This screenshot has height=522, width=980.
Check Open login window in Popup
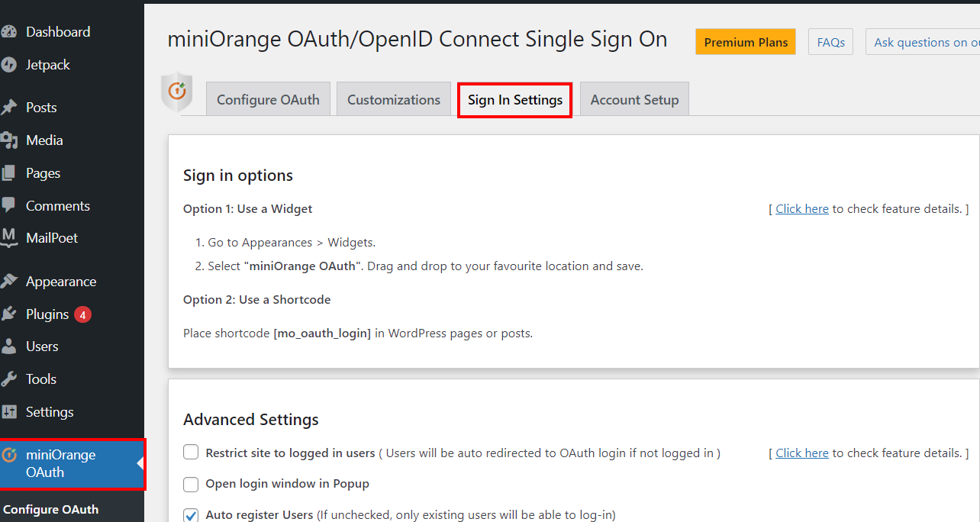(x=191, y=484)
